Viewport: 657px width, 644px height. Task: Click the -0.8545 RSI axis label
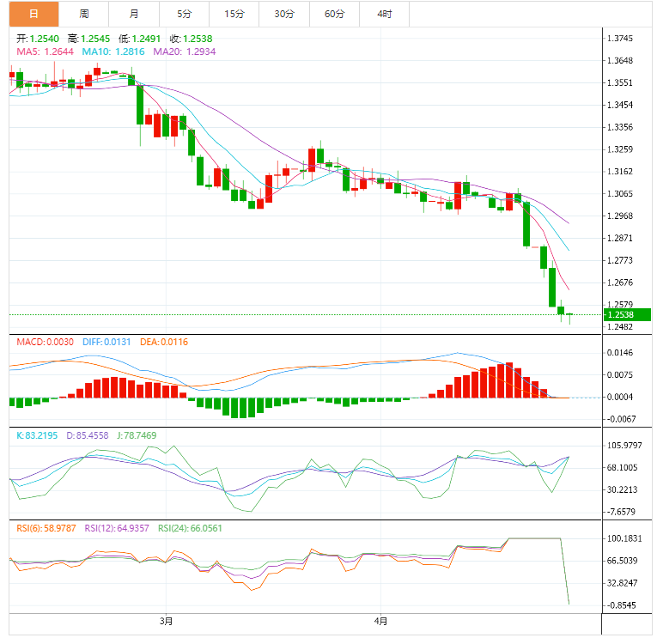coord(622,605)
